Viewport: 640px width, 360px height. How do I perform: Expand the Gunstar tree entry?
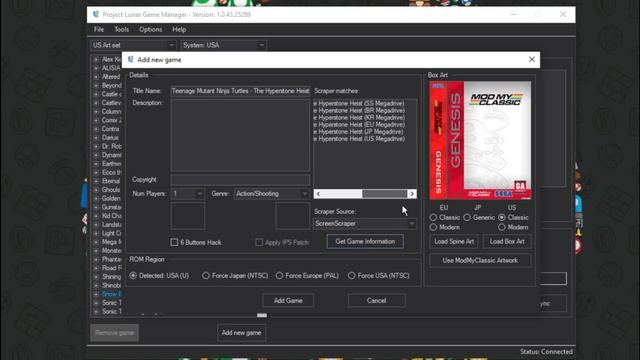96,207
